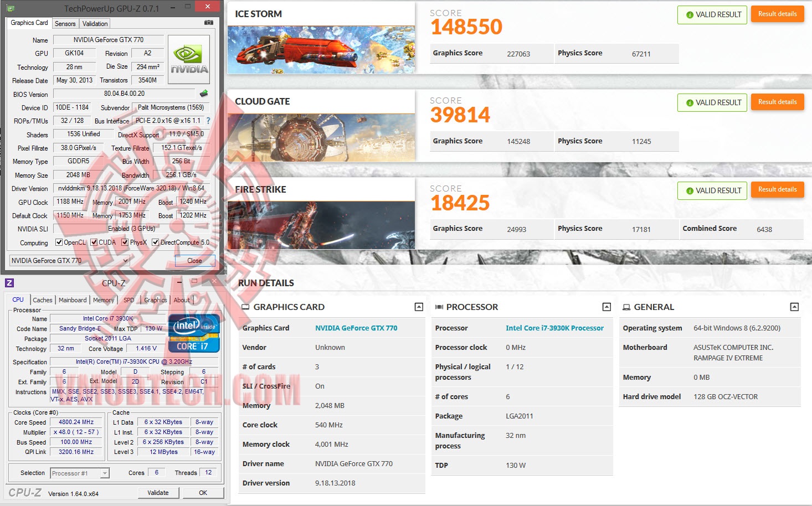Click the Processor section chip icon

(439, 307)
